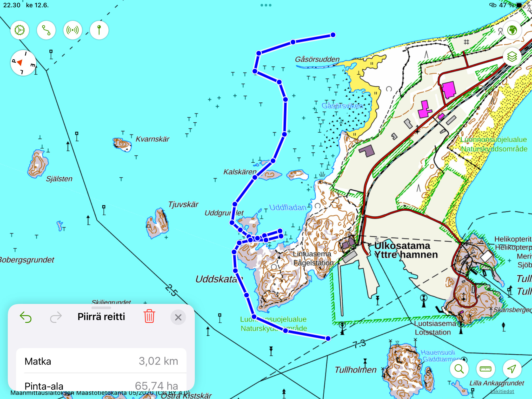Screen dimensions: 532x399
Task: Expand the panel using the drag handle
Action: [101, 308]
